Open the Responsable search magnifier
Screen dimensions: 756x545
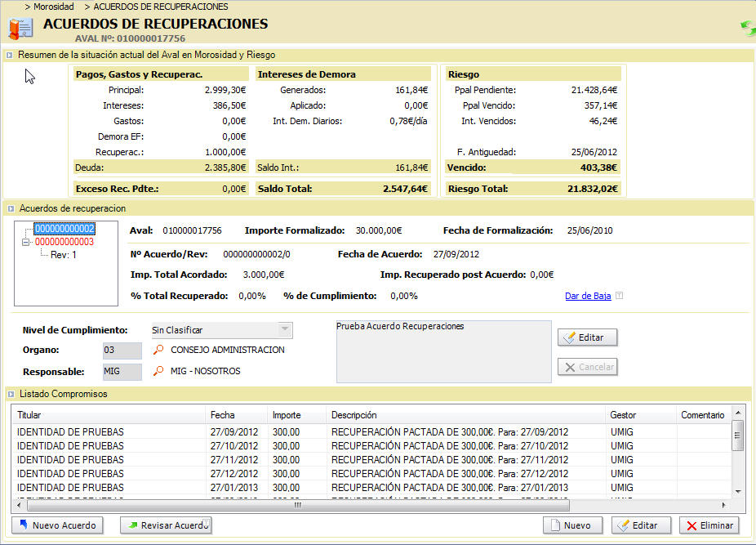[158, 371]
